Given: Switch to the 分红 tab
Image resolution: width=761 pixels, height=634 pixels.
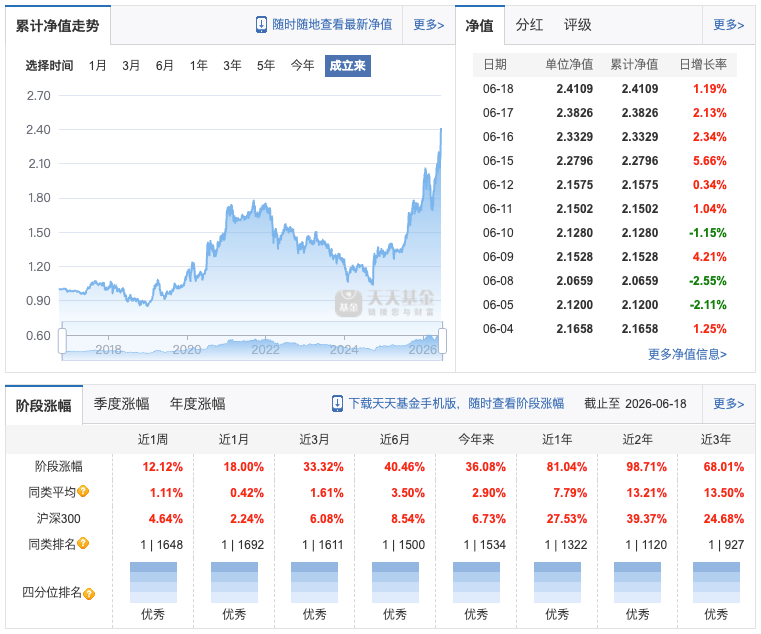Looking at the screenshot, I should coord(529,25).
